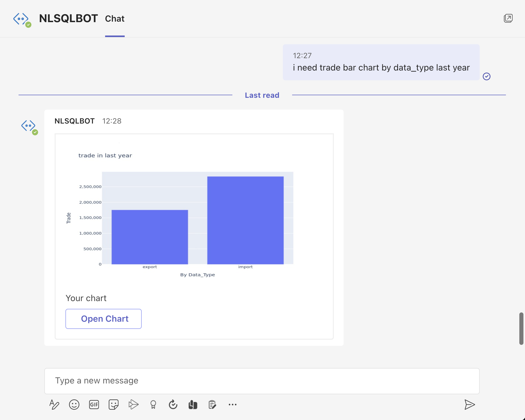Viewport: 525px width, 420px height.
Task: Click the 'By Data_Type' axis label
Action: coord(198,275)
